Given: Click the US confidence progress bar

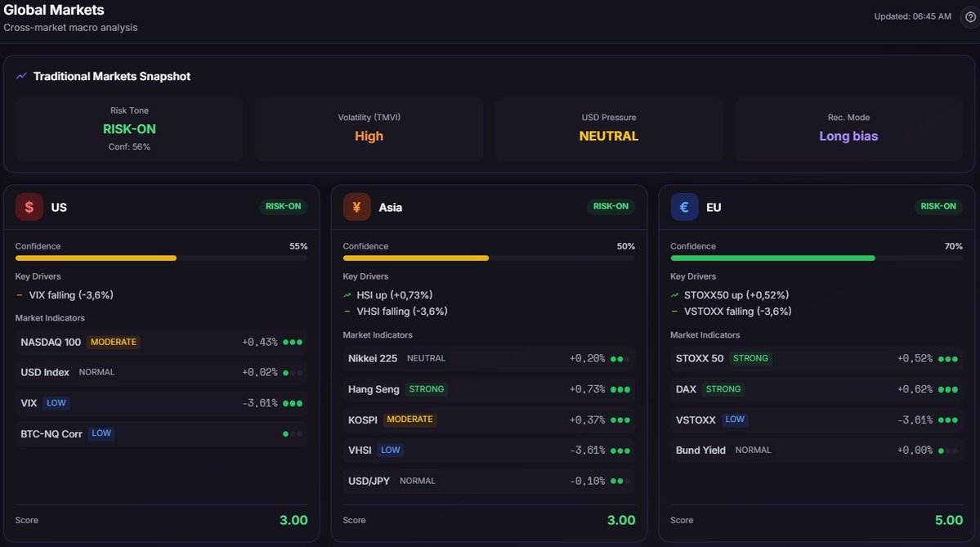Looking at the screenshot, I should pos(161,258).
